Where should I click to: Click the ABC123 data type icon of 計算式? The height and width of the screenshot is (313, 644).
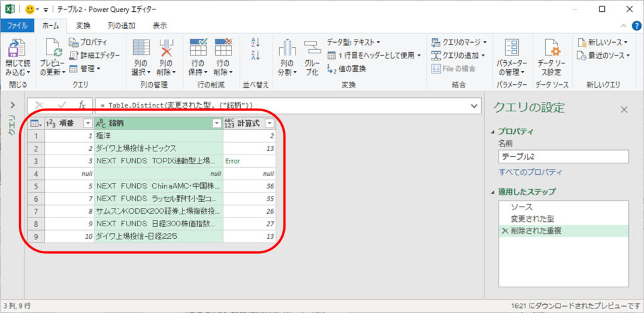[230, 123]
